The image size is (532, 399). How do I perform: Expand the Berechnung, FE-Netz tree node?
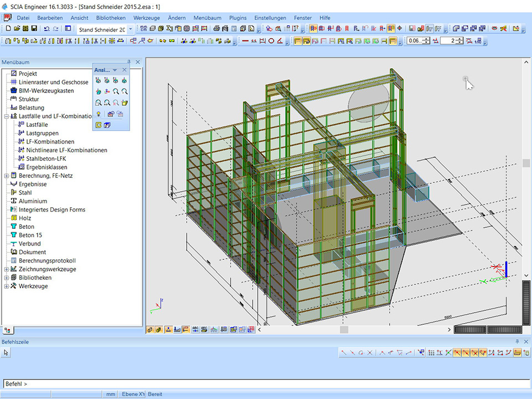[6, 176]
